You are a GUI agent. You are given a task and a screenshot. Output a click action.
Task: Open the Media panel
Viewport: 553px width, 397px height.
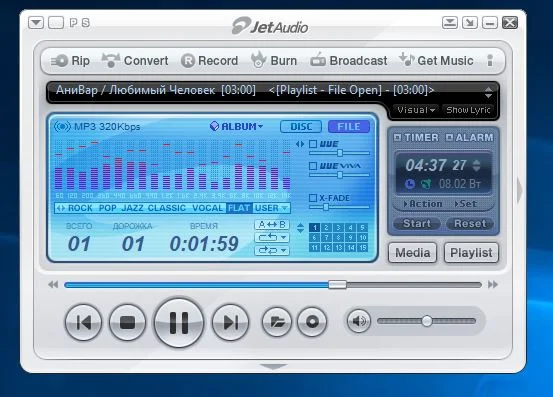tap(413, 253)
